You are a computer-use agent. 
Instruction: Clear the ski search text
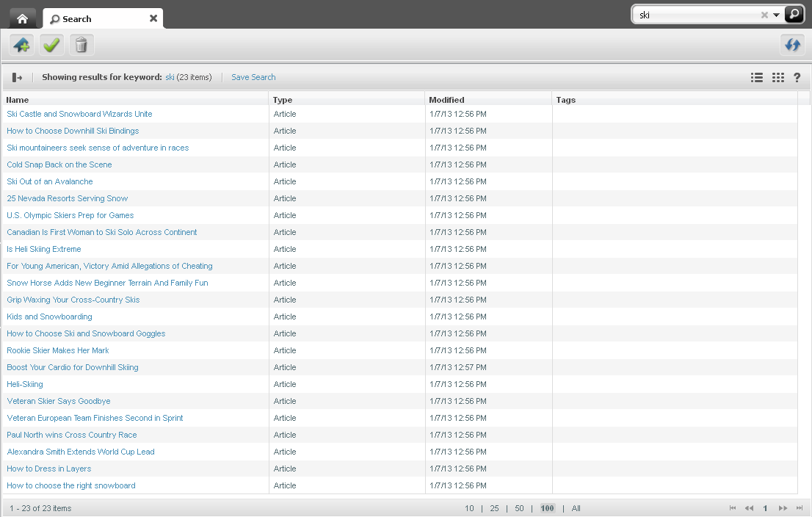pos(764,15)
